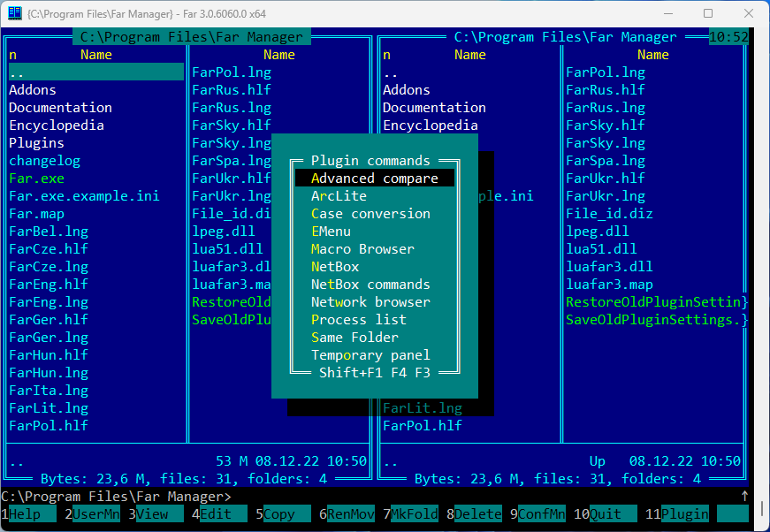Image resolution: width=770 pixels, height=532 pixels.
Task: Select Far.map in left panel
Action: 36,214
